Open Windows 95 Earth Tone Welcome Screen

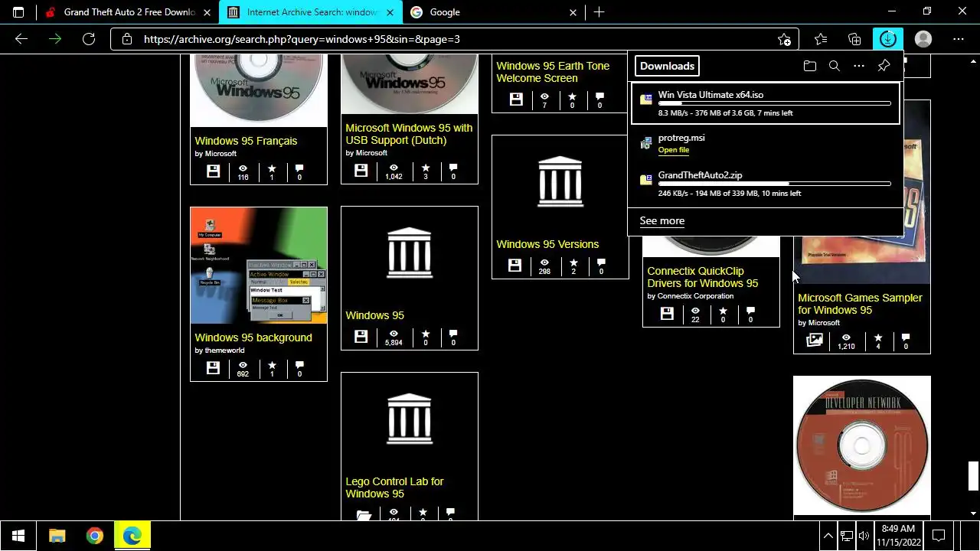coord(553,72)
